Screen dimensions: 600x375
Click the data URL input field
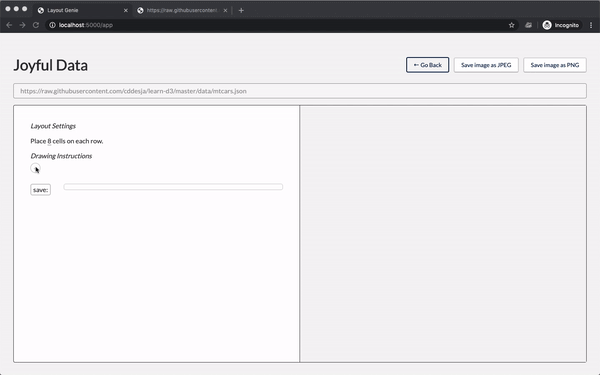pos(300,91)
